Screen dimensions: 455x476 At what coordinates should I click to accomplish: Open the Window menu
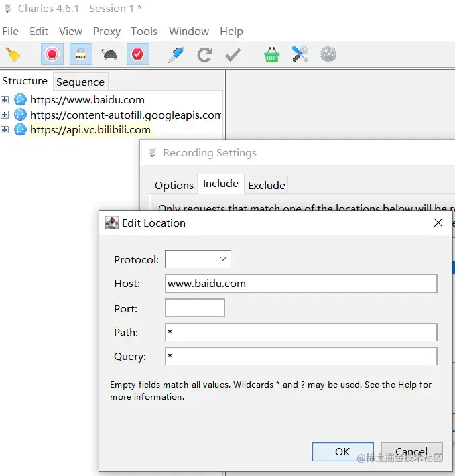[x=189, y=32]
